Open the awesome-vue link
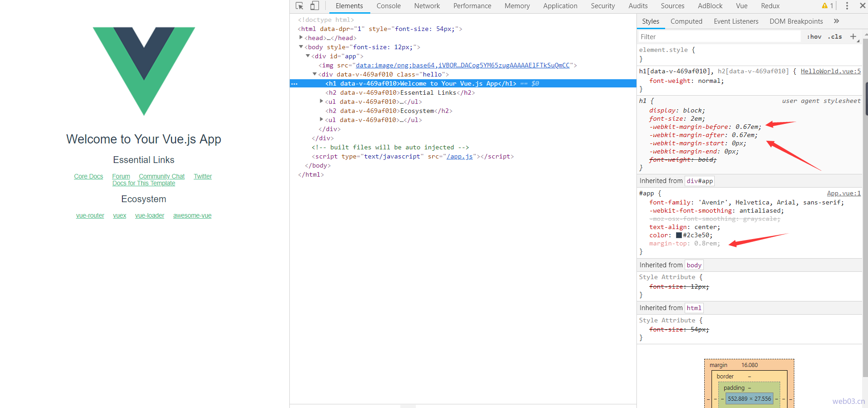868x408 pixels. click(192, 215)
